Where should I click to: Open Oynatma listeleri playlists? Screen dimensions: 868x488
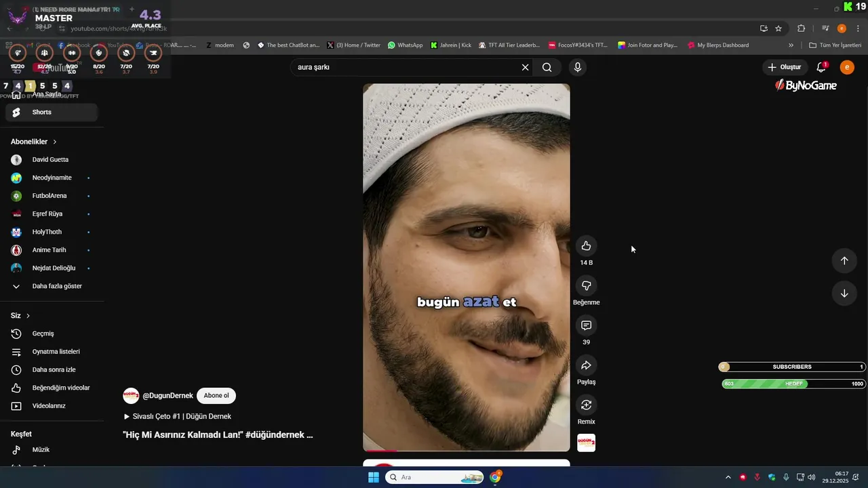click(x=52, y=352)
